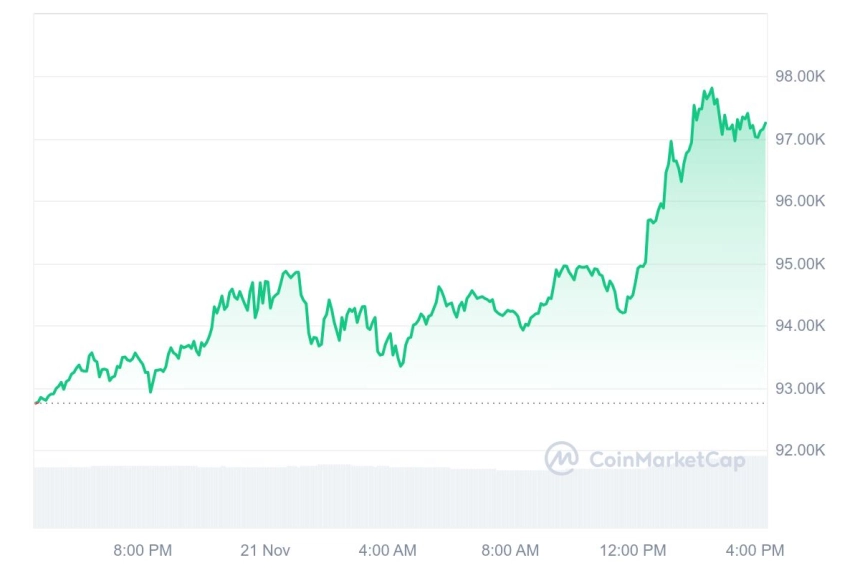Select the 8:00 AM time axis label
This screenshot has height=573, width=860.
pyautogui.click(x=510, y=550)
